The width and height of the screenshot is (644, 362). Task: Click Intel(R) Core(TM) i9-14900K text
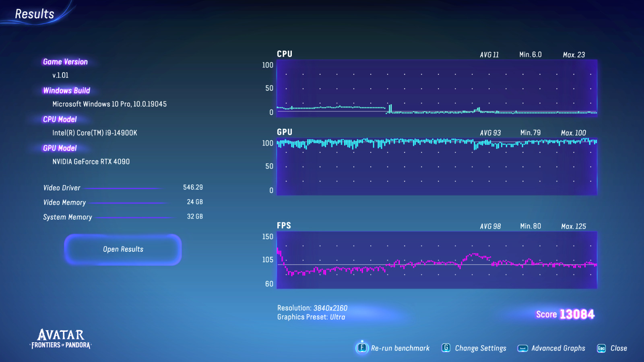click(95, 133)
